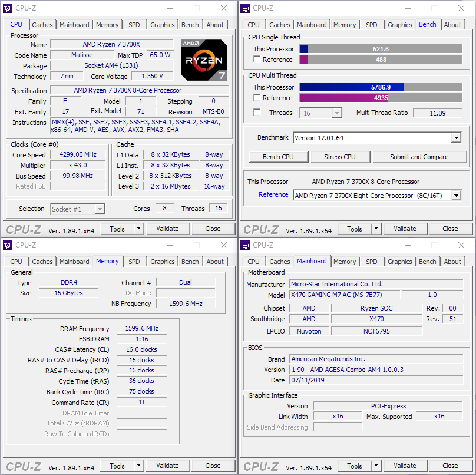Viewport: 476px width, 475px height.
Task: Click the Stress CPU button
Action: (x=340, y=157)
